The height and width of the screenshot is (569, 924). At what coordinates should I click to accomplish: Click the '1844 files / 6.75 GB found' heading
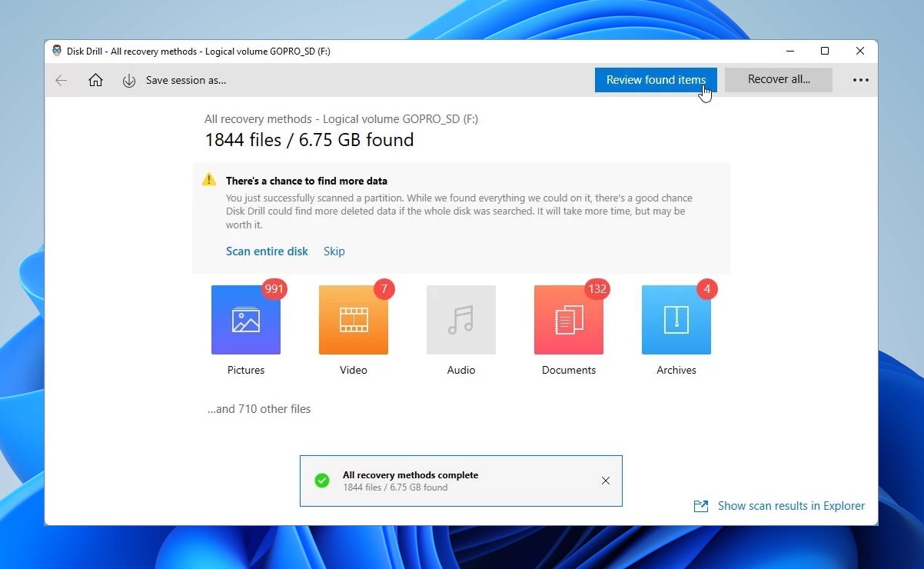coord(309,140)
